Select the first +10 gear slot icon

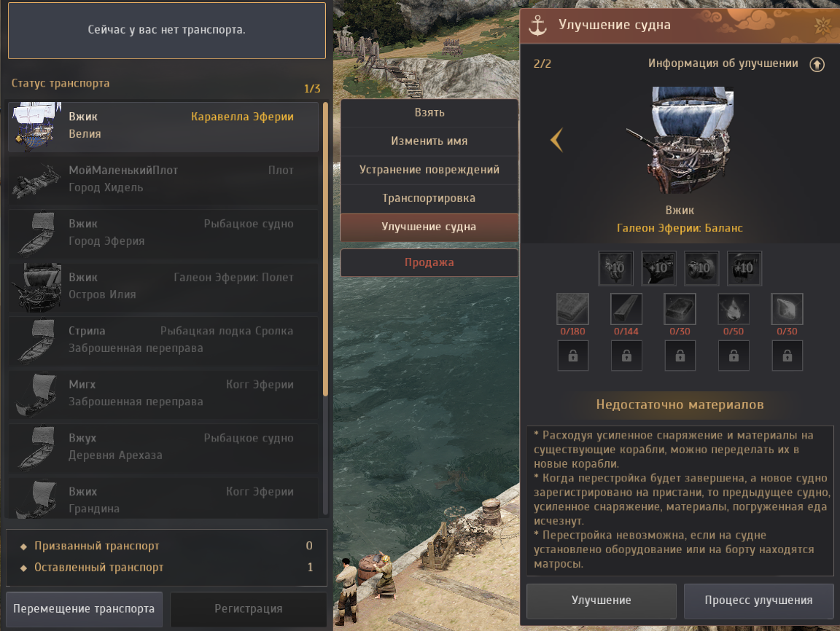pos(615,267)
